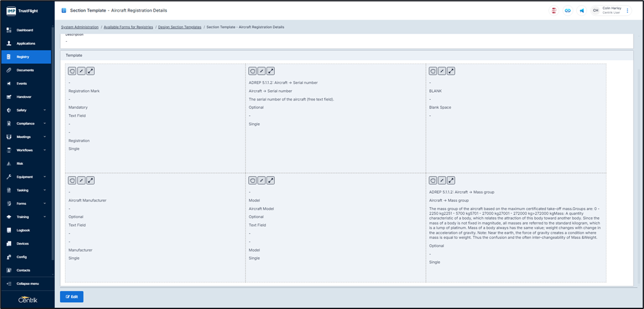
Task: Click the first icon button in BLANK cell
Action: click(x=433, y=71)
